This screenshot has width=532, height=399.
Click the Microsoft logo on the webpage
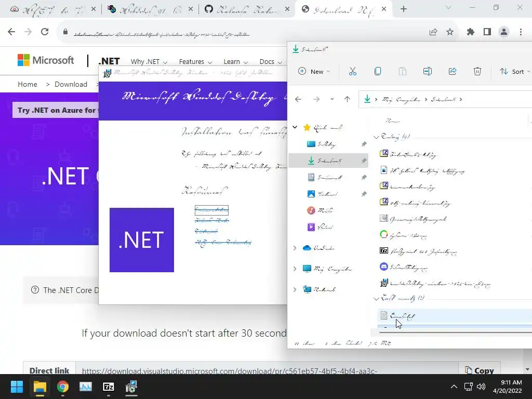(x=46, y=60)
